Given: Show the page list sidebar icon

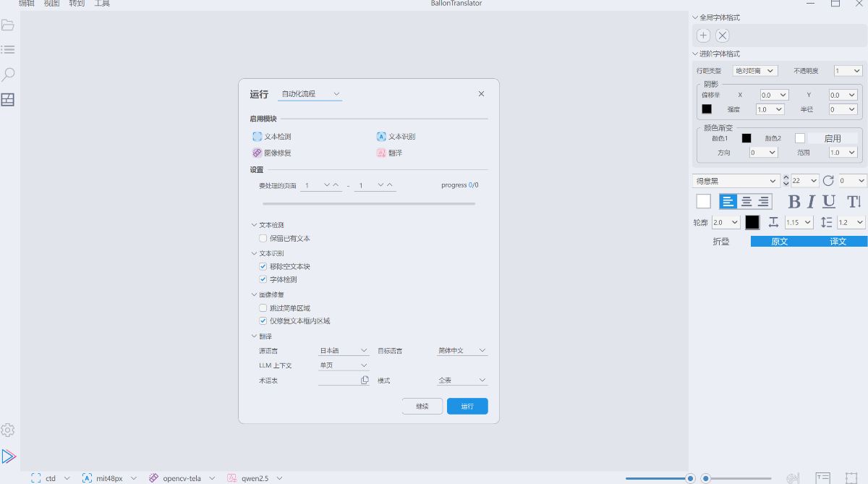Looking at the screenshot, I should [x=8, y=49].
